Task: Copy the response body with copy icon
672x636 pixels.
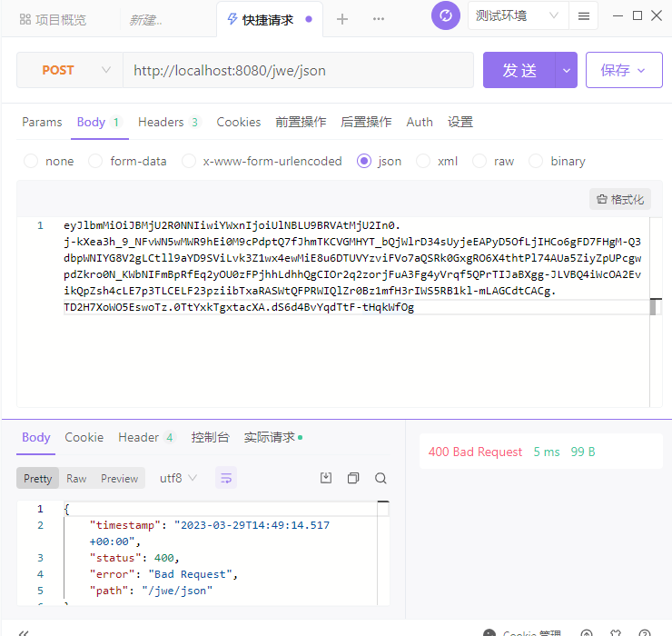Action: click(353, 478)
